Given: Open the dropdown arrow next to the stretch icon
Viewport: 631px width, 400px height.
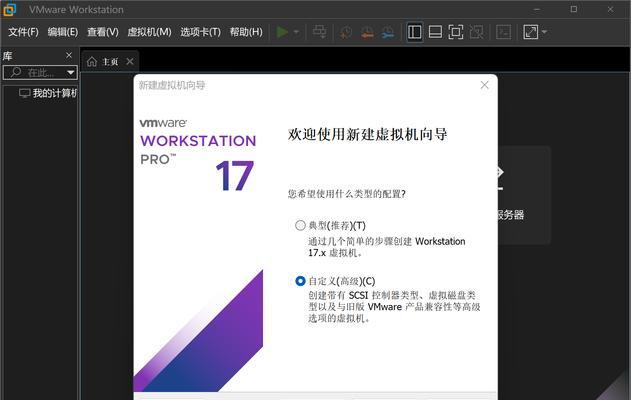Looking at the screenshot, I should tap(544, 32).
